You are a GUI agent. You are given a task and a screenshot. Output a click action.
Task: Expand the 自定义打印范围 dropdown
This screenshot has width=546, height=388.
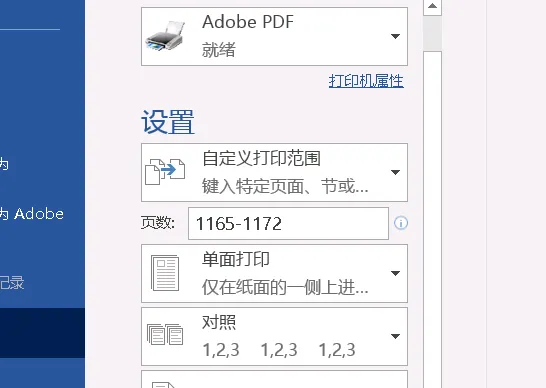coord(274,172)
